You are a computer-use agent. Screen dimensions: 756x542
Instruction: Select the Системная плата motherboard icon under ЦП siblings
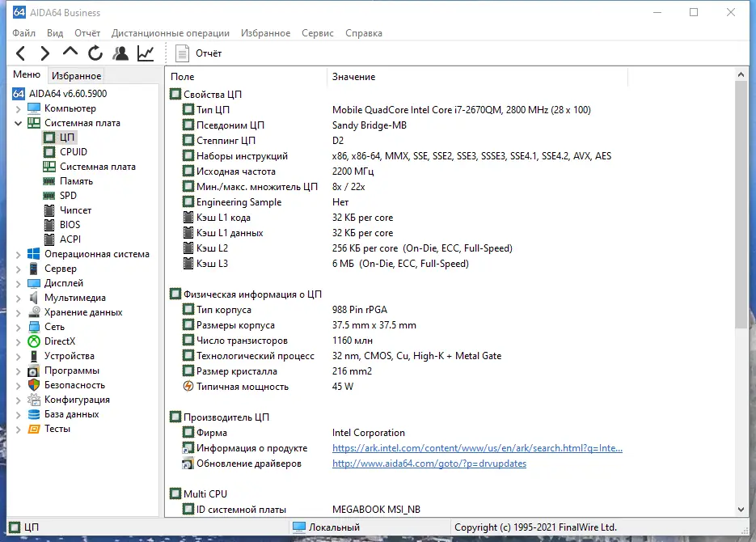pyautogui.click(x=49, y=167)
